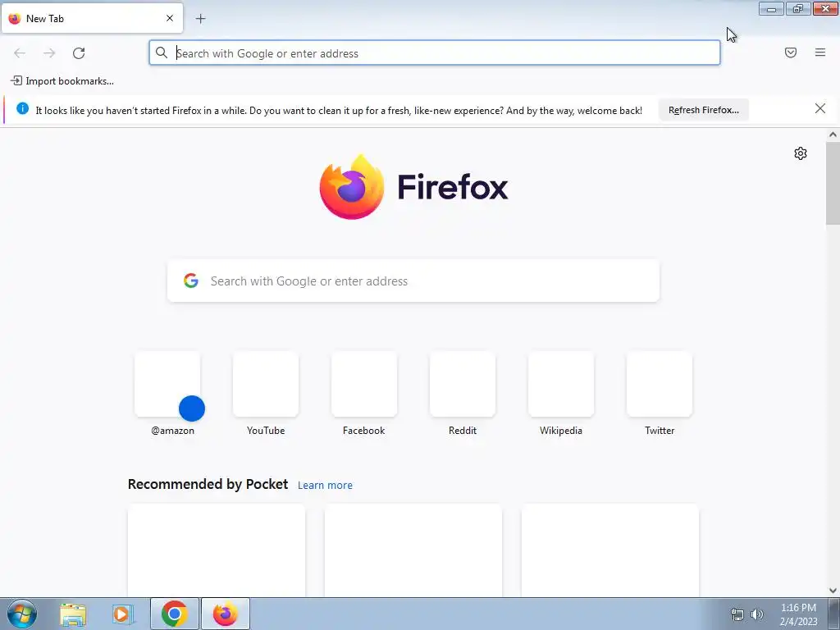
Task: Go forward with the forward arrow
Action: (x=49, y=53)
